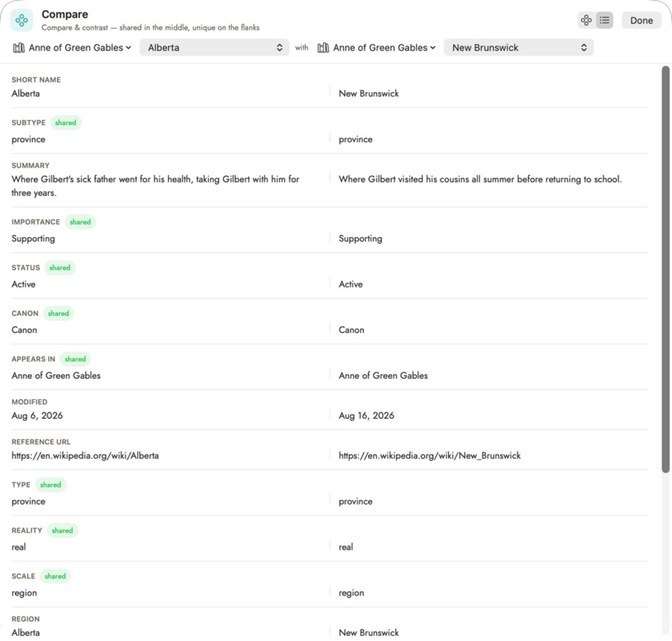Click the shared badge beside REALITY
The image size is (672, 641).
click(62, 531)
